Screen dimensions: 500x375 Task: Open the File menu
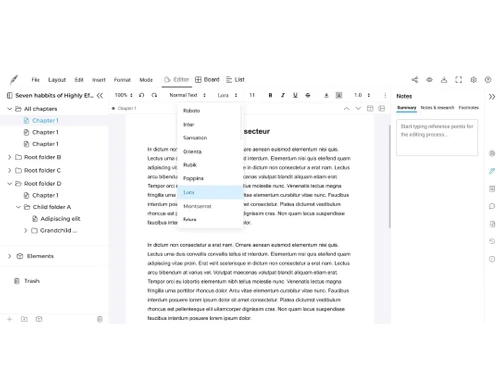pos(35,80)
